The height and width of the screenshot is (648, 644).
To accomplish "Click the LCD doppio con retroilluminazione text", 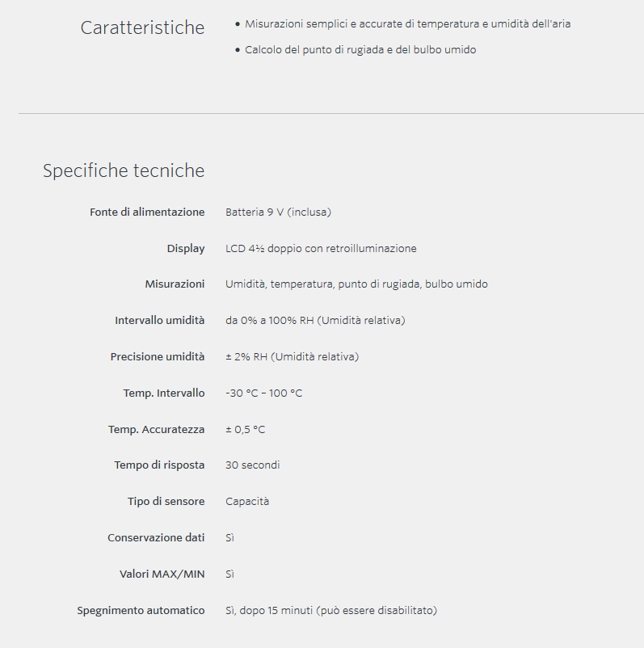I will (x=321, y=248).
